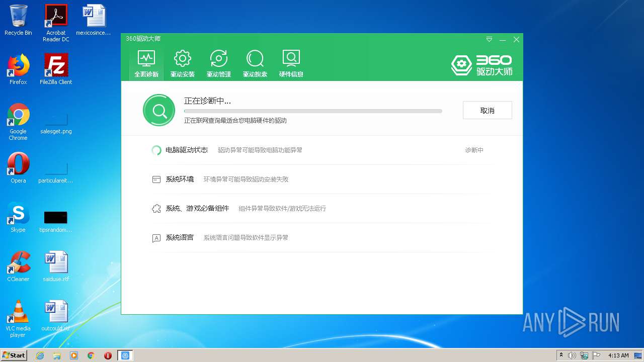
Task: Click 环境异常可能导致驱动安装失败 description
Action: click(x=246, y=179)
